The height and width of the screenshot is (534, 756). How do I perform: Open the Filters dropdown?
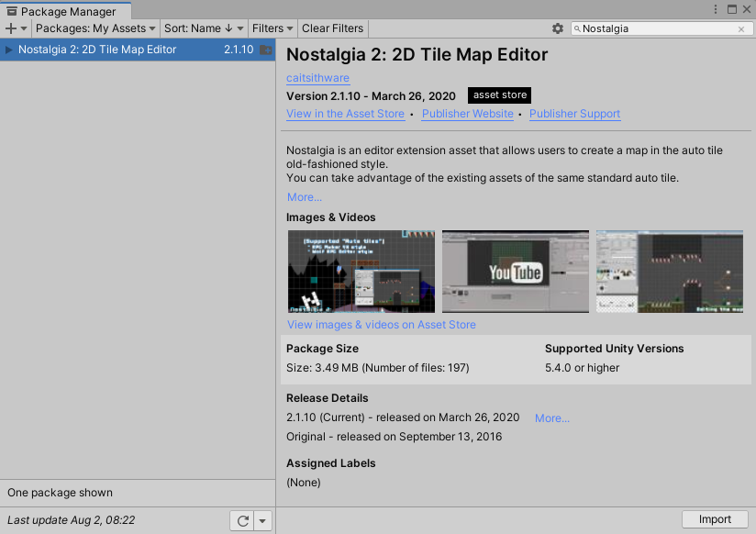point(272,28)
